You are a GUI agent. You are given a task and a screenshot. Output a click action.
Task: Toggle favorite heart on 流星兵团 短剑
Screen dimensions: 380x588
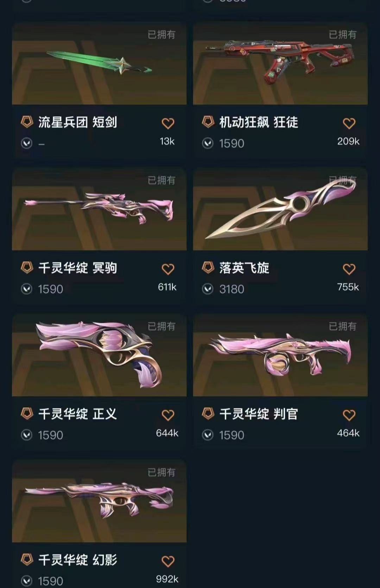168,123
